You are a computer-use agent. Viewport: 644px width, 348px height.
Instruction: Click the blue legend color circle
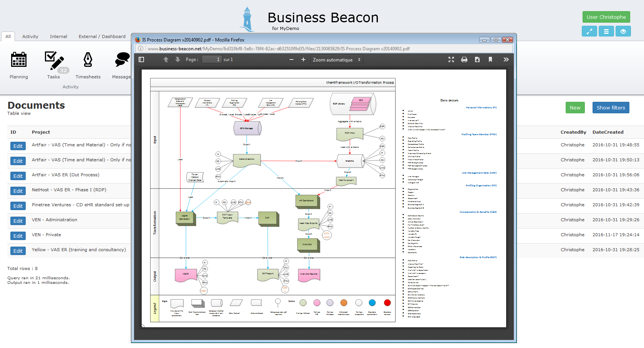coord(372,303)
